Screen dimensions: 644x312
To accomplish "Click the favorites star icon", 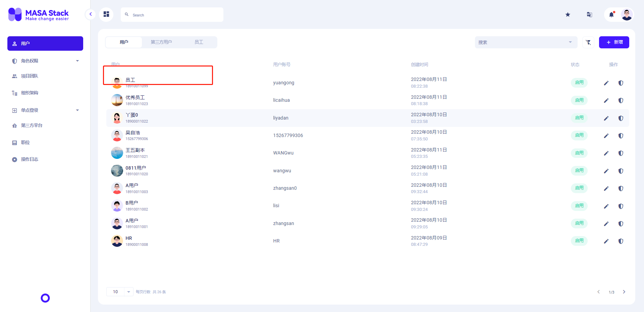I will 568,14.
